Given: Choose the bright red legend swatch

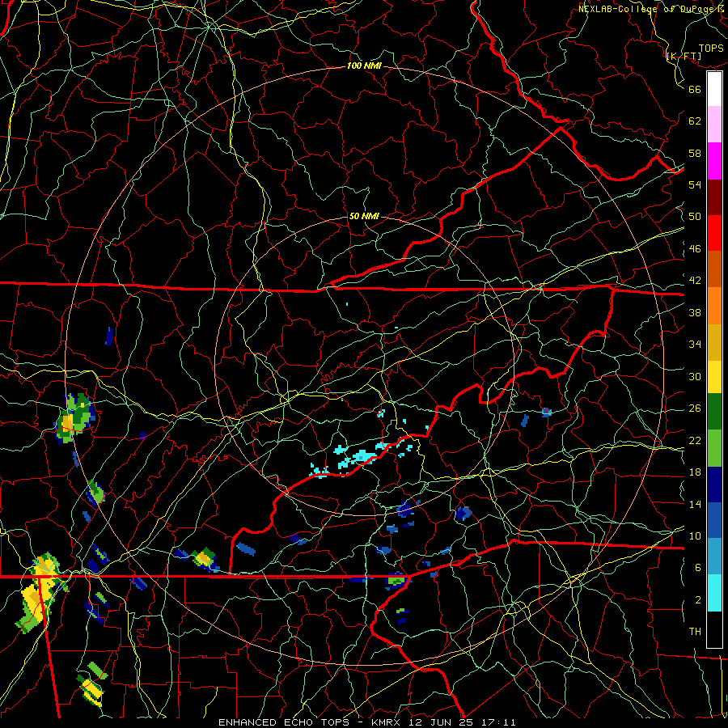Looking at the screenshot, I should 714,233.
